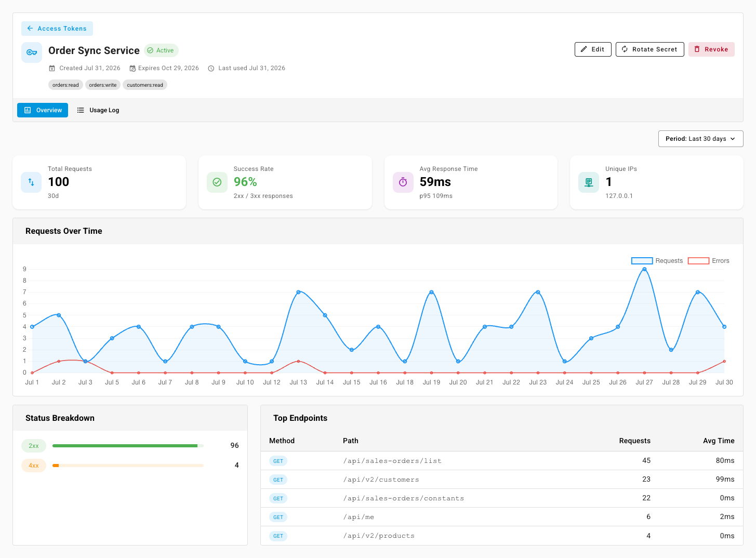Click the up-down arrows Total Requests icon
The width and height of the screenshot is (756, 558).
(31, 182)
